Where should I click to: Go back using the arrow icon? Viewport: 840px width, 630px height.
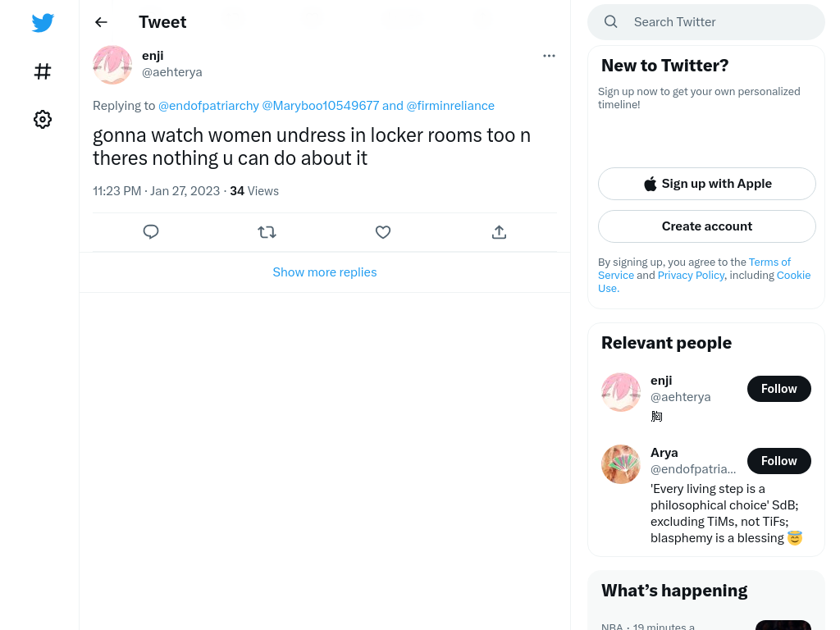[x=101, y=22]
